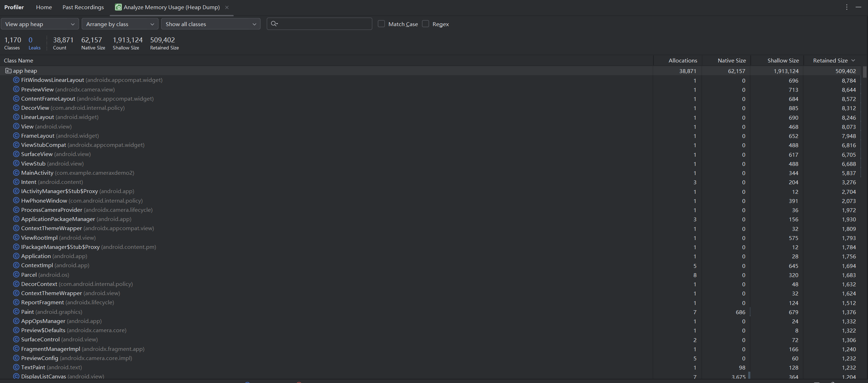868x383 pixels.
Task: Click the MainActivity class icon
Action: pyautogui.click(x=16, y=173)
